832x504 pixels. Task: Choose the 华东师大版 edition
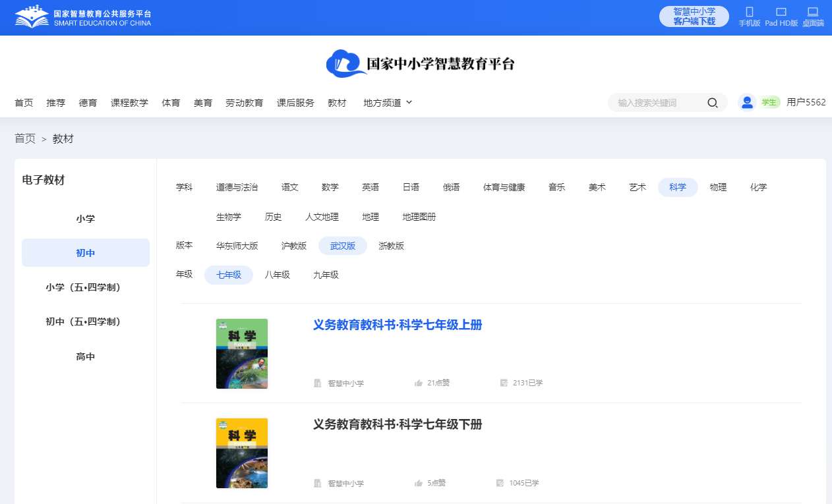(x=237, y=246)
